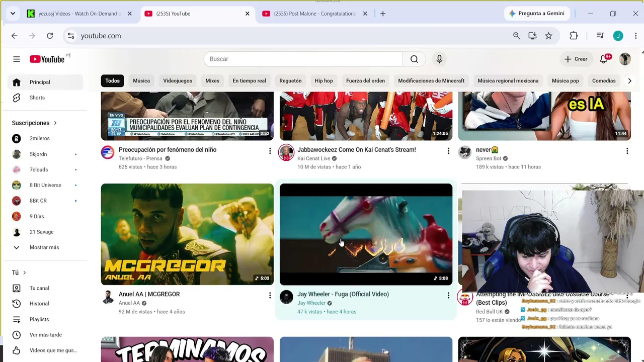This screenshot has width=644, height=362.
Task: Bookmark this page with the star
Action: point(548,36)
